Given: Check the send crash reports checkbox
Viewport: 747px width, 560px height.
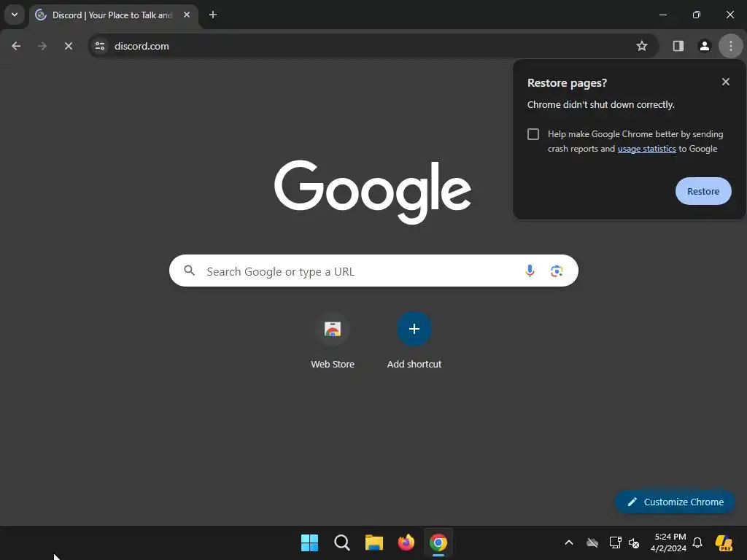Looking at the screenshot, I should pyautogui.click(x=533, y=134).
